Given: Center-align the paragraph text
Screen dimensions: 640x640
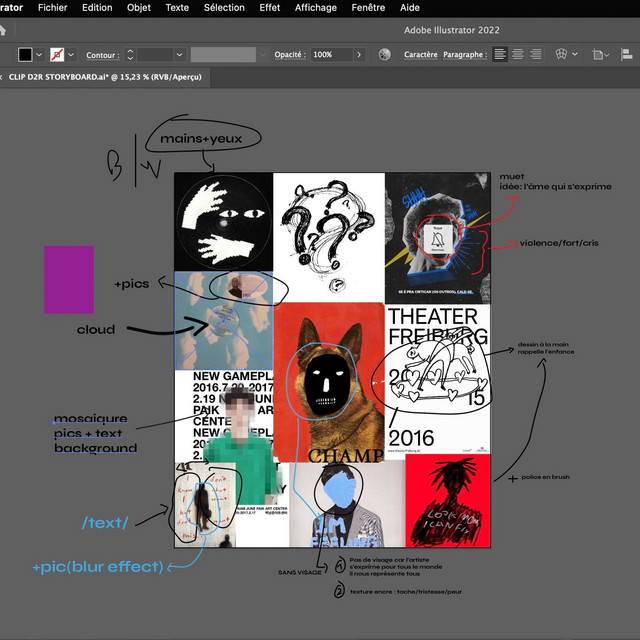Looking at the screenshot, I should (x=518, y=54).
